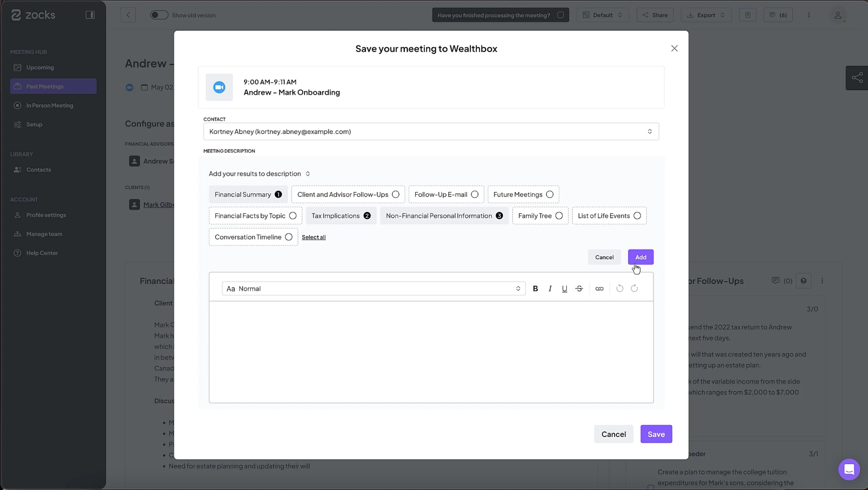Screen dimensions: 868x490
Task: Click Cancel next to the Add button
Action: pos(604,257)
